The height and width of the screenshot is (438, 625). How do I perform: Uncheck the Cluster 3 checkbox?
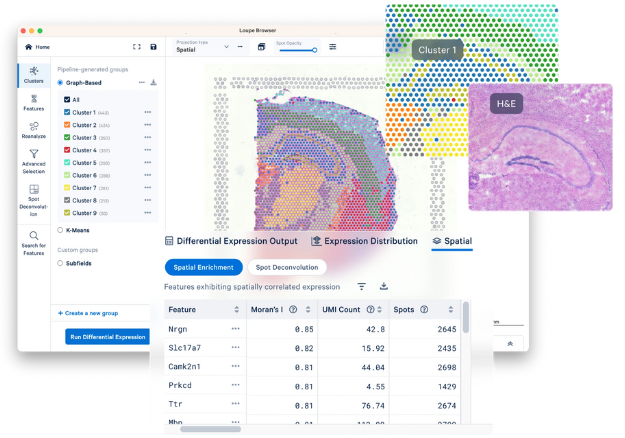click(67, 137)
